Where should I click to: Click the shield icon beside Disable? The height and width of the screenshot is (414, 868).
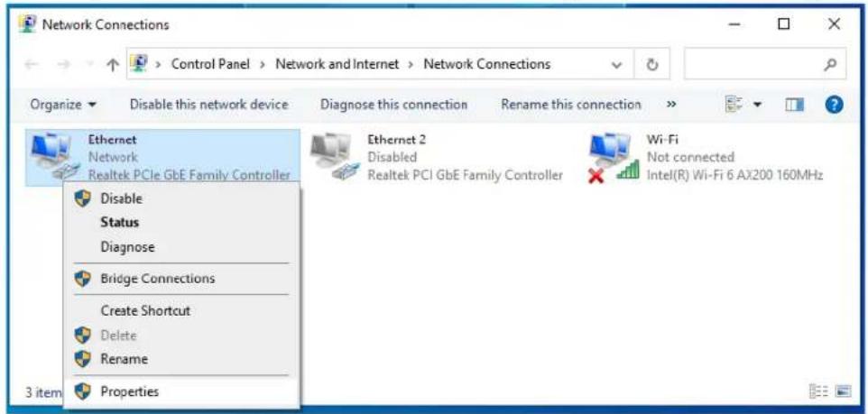click(x=82, y=198)
